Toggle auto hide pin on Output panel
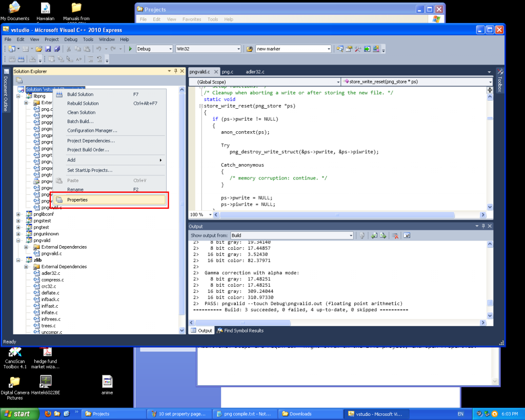Viewport: 525px width, 420px height. click(483, 226)
